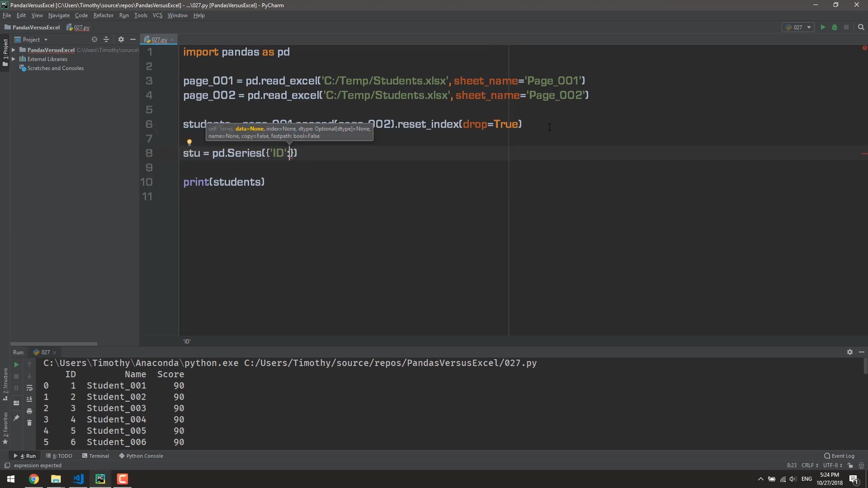Open Event Log
The image size is (868, 488).
click(839, 455)
